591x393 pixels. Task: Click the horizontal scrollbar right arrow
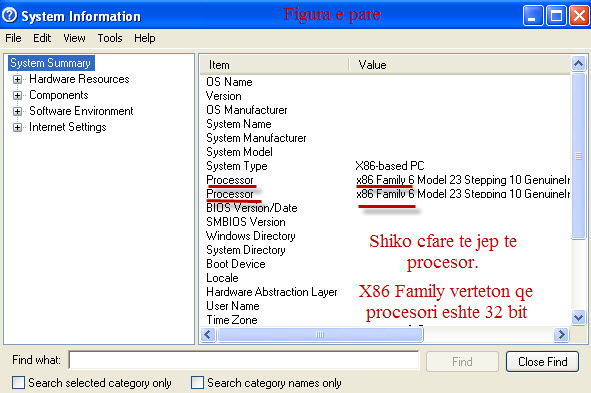pyautogui.click(x=561, y=334)
